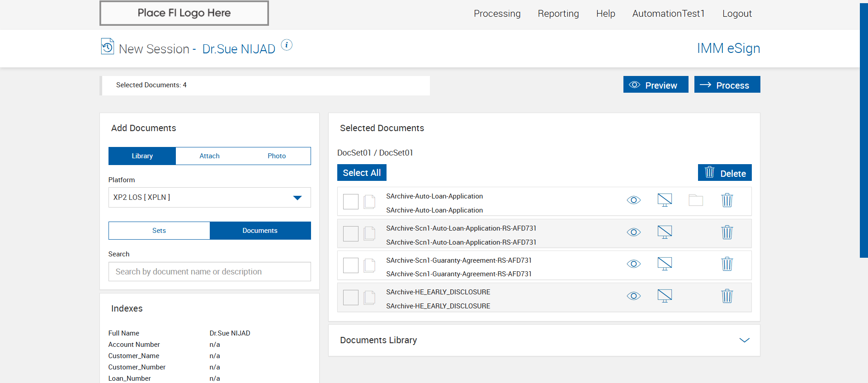Click monitor icon on SArchive-Scn1-Guaranty-Agreement row
868x383 pixels.
click(x=664, y=264)
